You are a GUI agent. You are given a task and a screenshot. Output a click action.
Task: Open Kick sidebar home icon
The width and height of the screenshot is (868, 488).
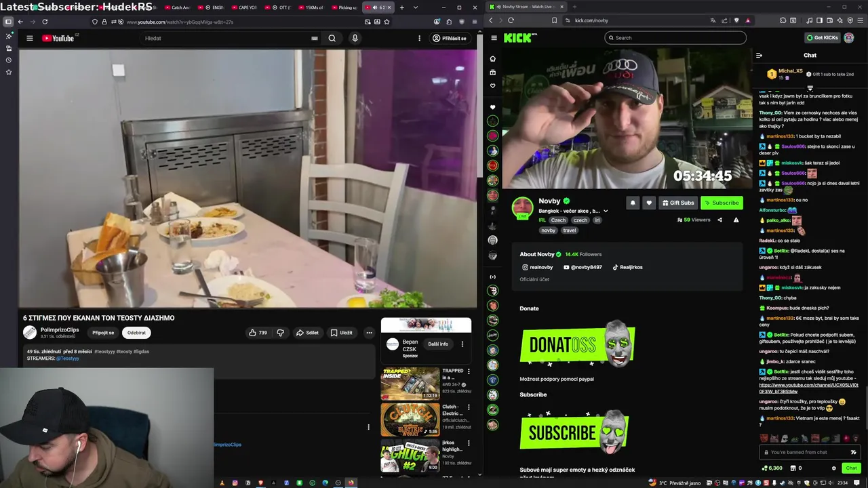point(493,58)
